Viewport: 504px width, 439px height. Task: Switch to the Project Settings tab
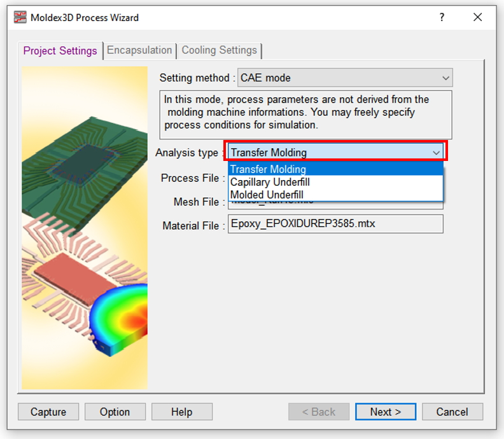click(60, 51)
